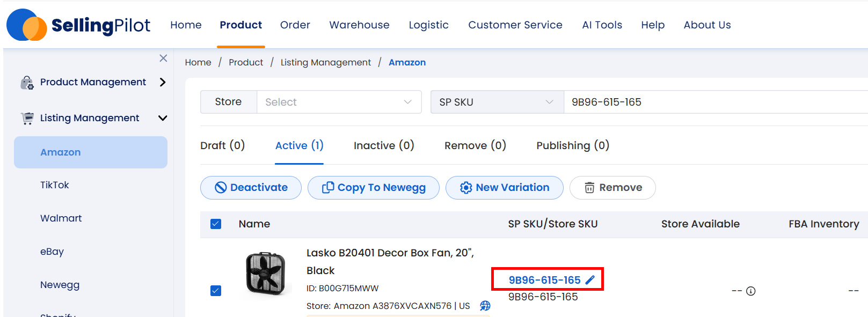Select TikTok in the sidebar
This screenshot has height=317, width=868.
point(55,185)
